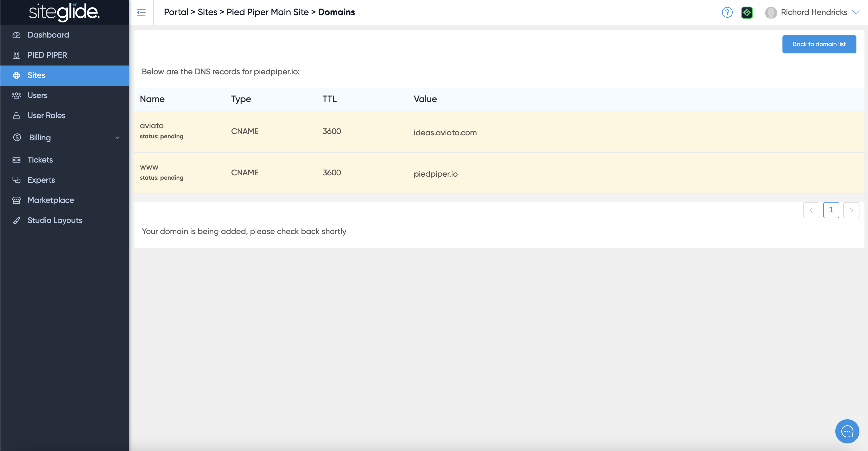
Task: Click the Studio Layouts brush icon
Action: 16,221
